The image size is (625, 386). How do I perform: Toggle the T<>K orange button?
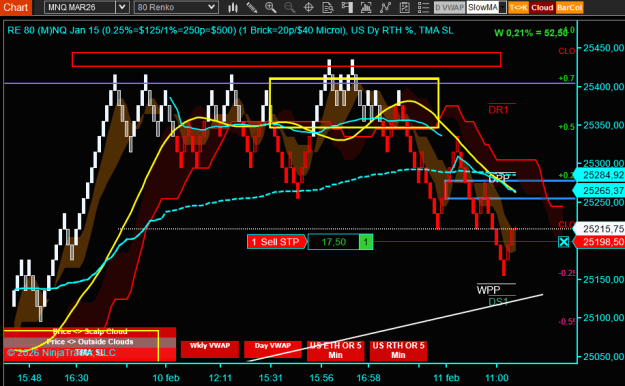pyautogui.click(x=518, y=8)
